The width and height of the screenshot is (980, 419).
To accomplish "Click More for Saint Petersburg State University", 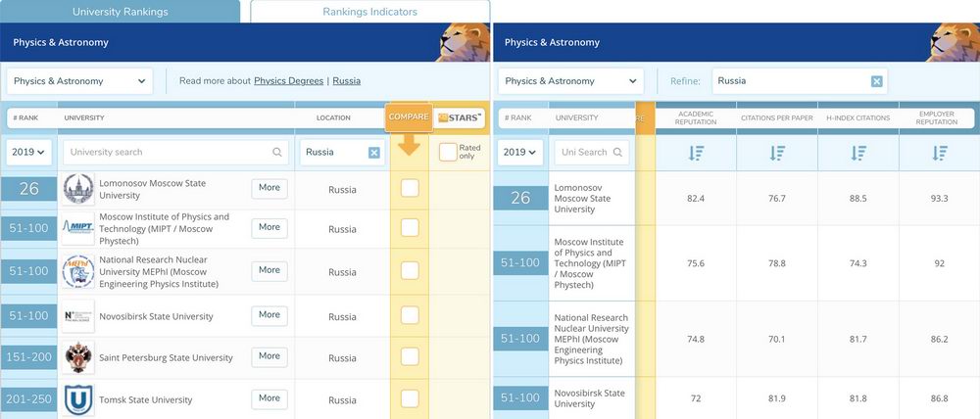I will click(269, 356).
